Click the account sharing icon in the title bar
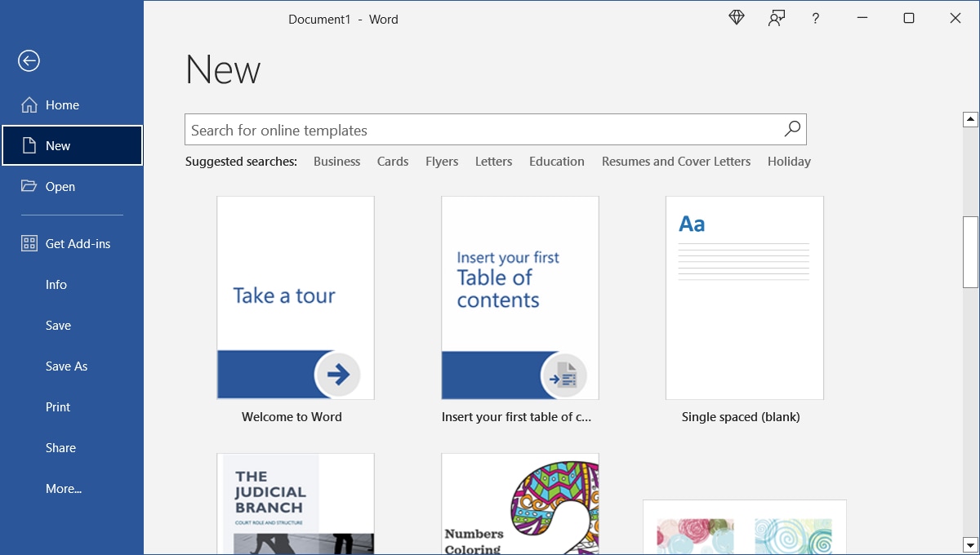980x555 pixels. pyautogui.click(x=776, y=17)
